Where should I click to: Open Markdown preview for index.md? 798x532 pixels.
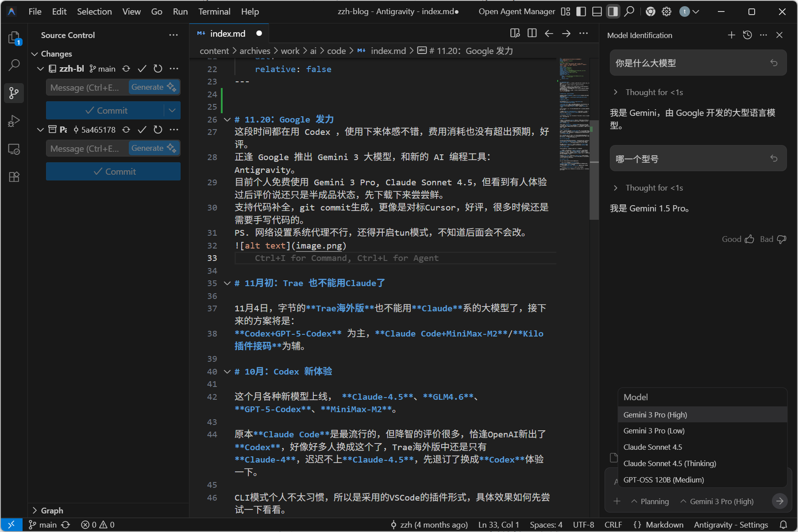514,33
